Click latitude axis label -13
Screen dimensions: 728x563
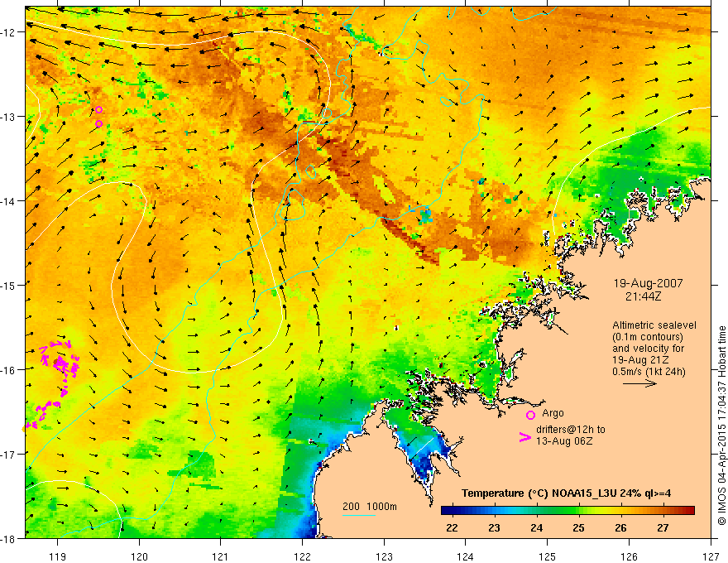pos(9,116)
